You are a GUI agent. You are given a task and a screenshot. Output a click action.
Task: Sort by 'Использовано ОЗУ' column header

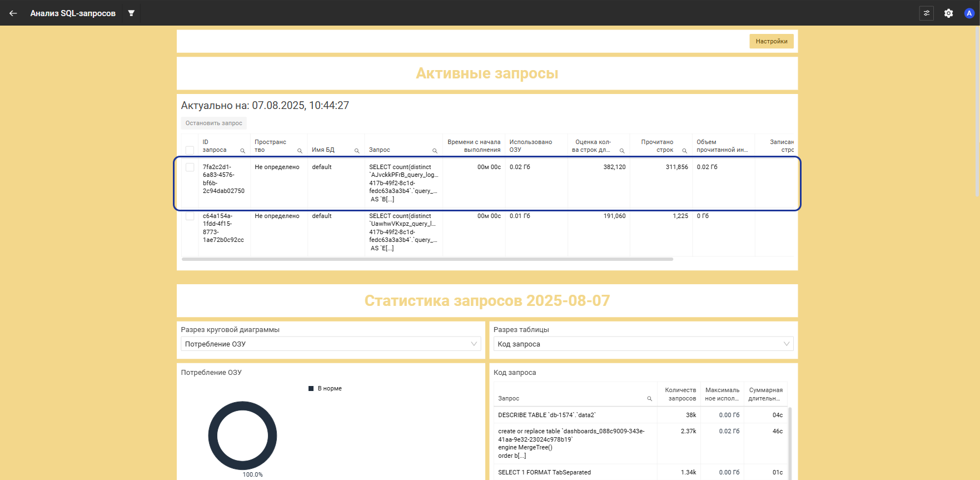[530, 146]
